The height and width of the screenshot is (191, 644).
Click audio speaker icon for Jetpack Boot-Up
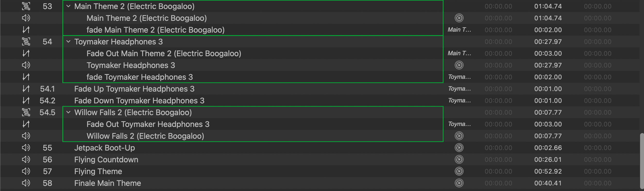click(26, 147)
